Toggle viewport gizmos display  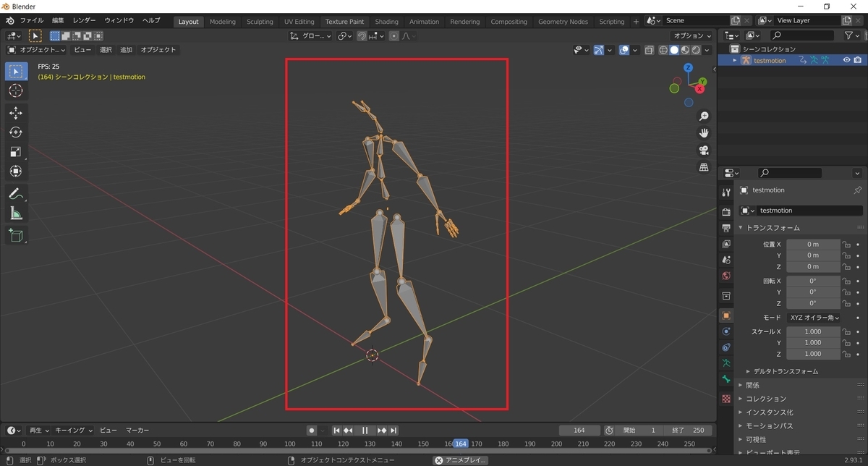click(599, 50)
